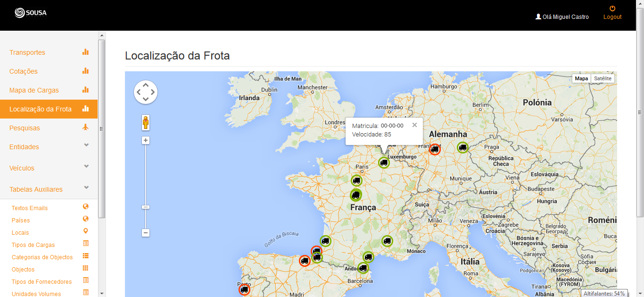Close the Matricula info popup
Viewport: 644px width, 297px height.
[x=414, y=125]
